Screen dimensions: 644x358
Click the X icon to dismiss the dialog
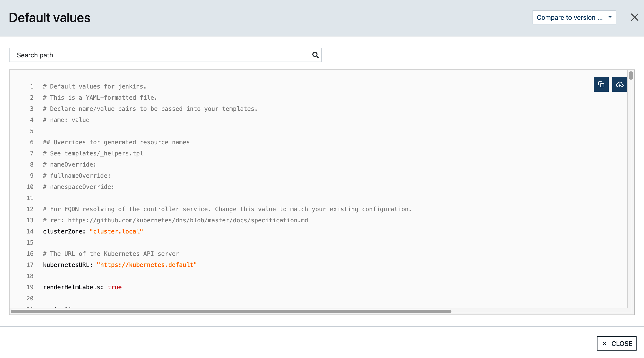pyautogui.click(x=634, y=17)
